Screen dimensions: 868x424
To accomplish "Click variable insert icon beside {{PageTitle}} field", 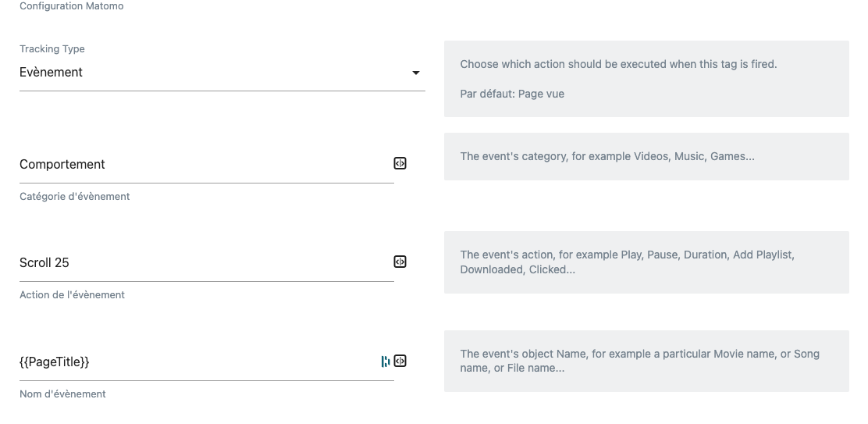I will tap(400, 361).
